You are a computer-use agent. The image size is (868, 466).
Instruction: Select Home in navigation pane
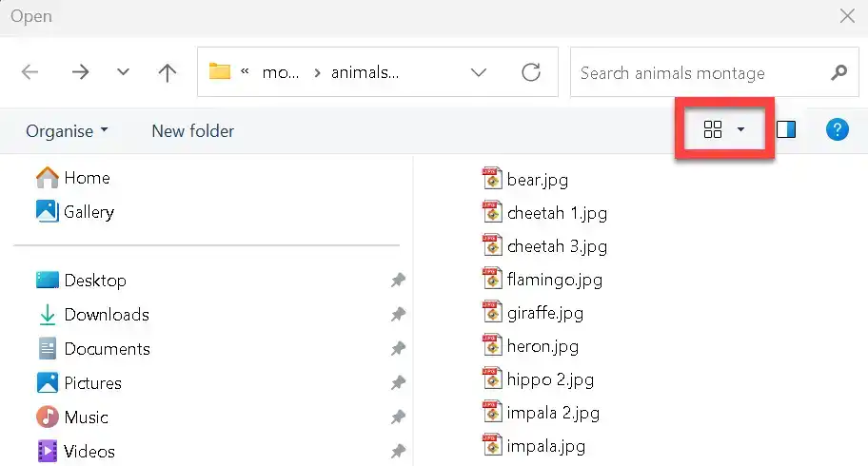[x=86, y=178]
